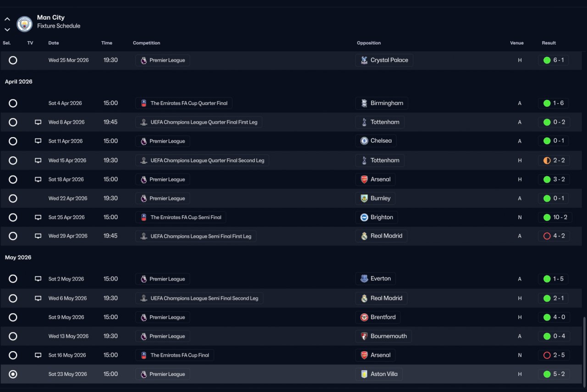Viewport: 587px width, 392px height.
Task: Open UEFA Champions League Quarter Final First Leg
Action: pos(199,122)
